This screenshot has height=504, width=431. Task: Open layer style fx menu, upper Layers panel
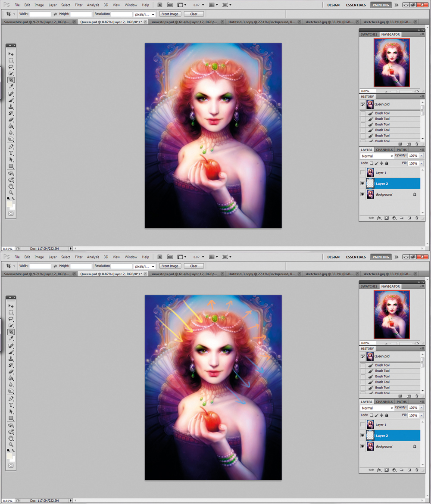379,218
